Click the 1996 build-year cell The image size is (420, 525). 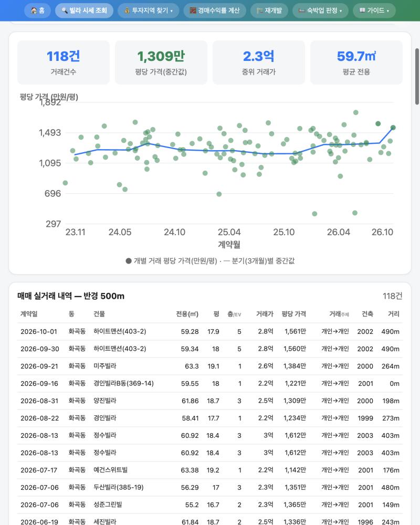[x=365, y=522]
